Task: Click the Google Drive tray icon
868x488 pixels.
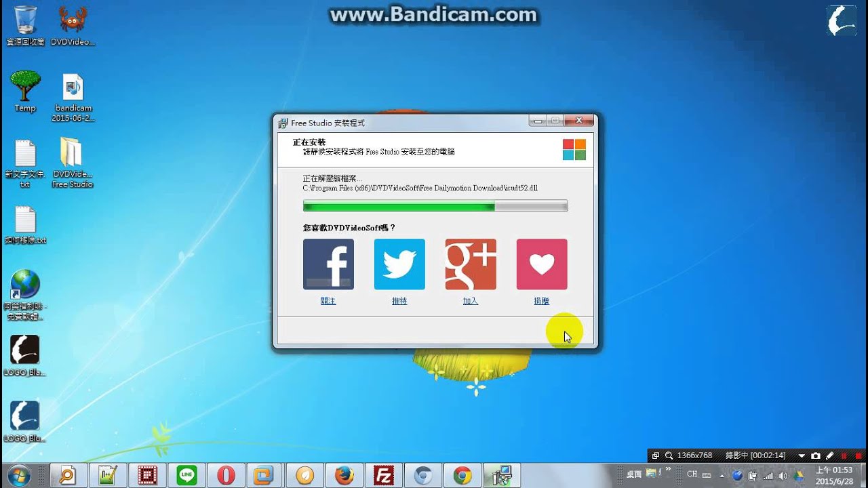Action: (x=798, y=475)
